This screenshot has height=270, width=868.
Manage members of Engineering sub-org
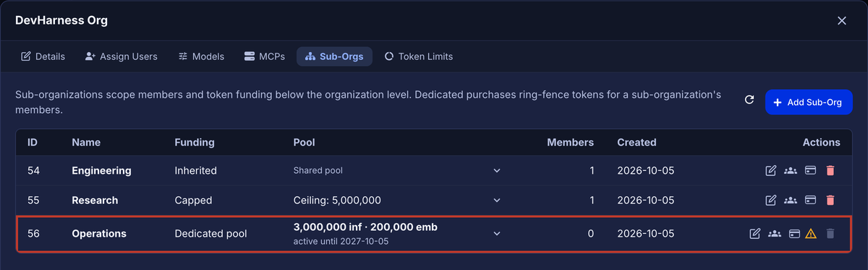tap(791, 171)
